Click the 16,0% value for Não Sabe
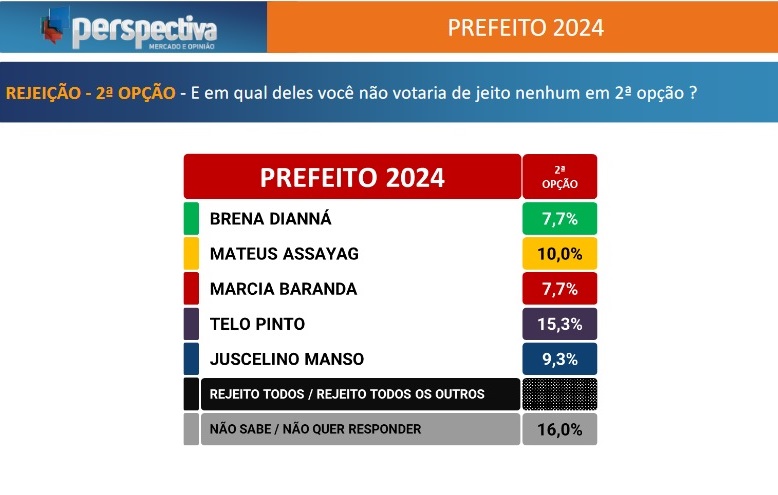Screen dimensions: 778x495 click(x=560, y=429)
